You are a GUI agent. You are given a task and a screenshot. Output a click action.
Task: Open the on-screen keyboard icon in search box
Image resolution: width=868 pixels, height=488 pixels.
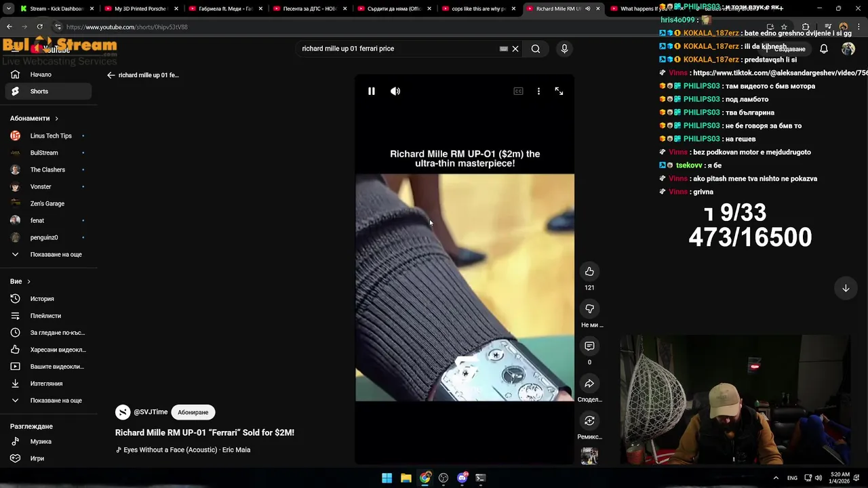(x=504, y=49)
